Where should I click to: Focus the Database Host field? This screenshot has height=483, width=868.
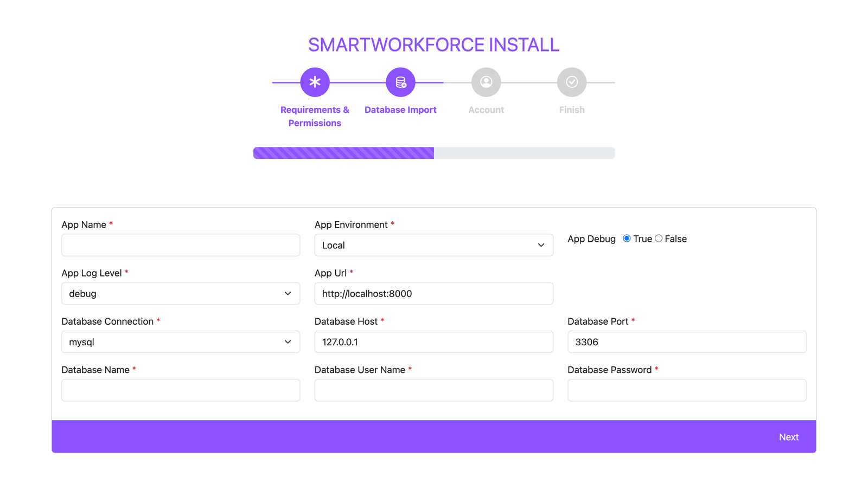click(x=433, y=342)
